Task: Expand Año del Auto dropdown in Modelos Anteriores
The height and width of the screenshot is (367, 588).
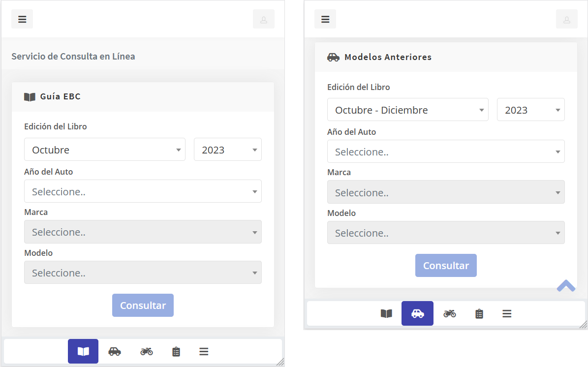Action: (x=446, y=152)
